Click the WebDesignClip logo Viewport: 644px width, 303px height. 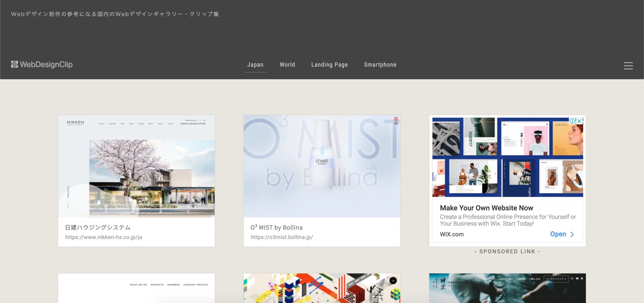click(x=42, y=64)
